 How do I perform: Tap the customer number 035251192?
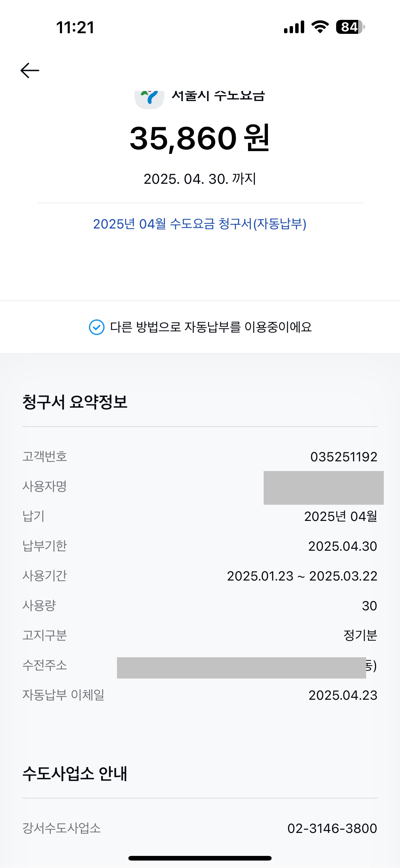[x=344, y=457]
